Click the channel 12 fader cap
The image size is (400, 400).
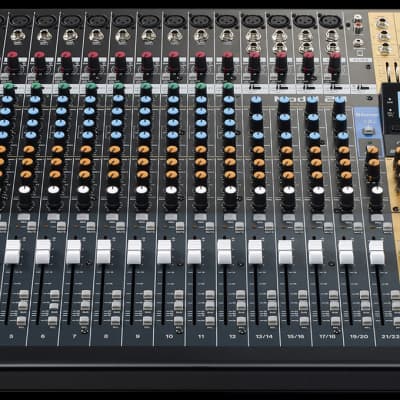225,252
